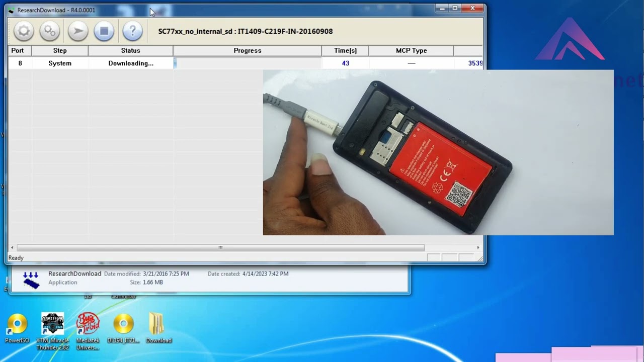Click the ResearchDownload application icon in Explorer details
This screenshot has width=644, height=362.
[31, 280]
